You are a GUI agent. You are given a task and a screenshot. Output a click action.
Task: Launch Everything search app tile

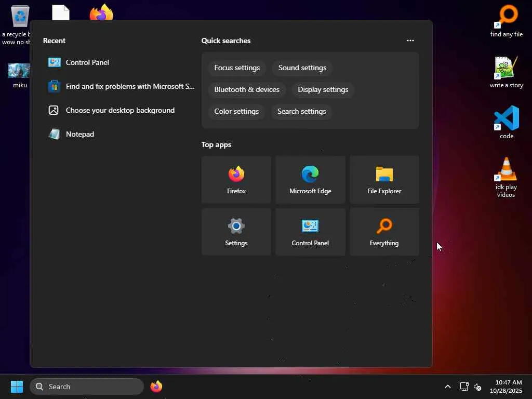384,232
